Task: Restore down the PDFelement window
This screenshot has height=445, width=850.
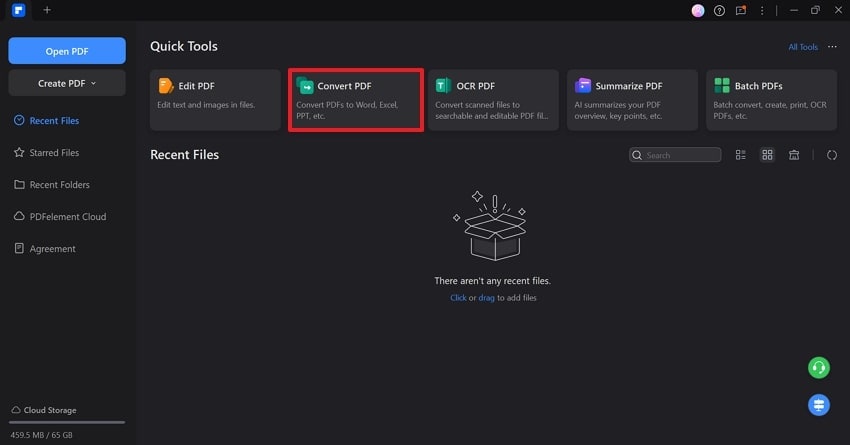Action: [x=815, y=10]
